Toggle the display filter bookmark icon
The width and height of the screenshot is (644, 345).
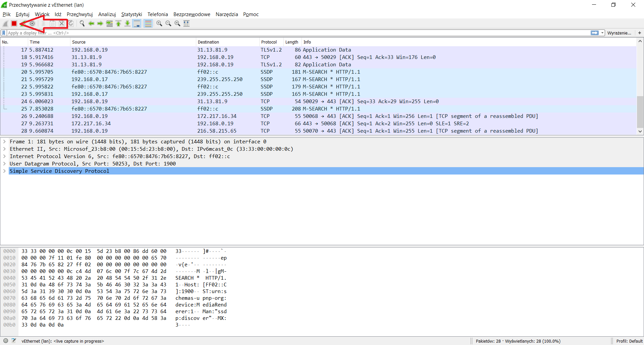(x=4, y=33)
